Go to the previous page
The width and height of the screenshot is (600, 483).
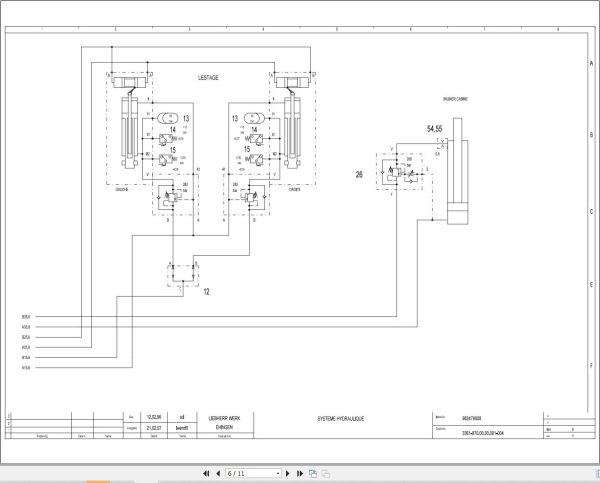pyautogui.click(x=218, y=473)
